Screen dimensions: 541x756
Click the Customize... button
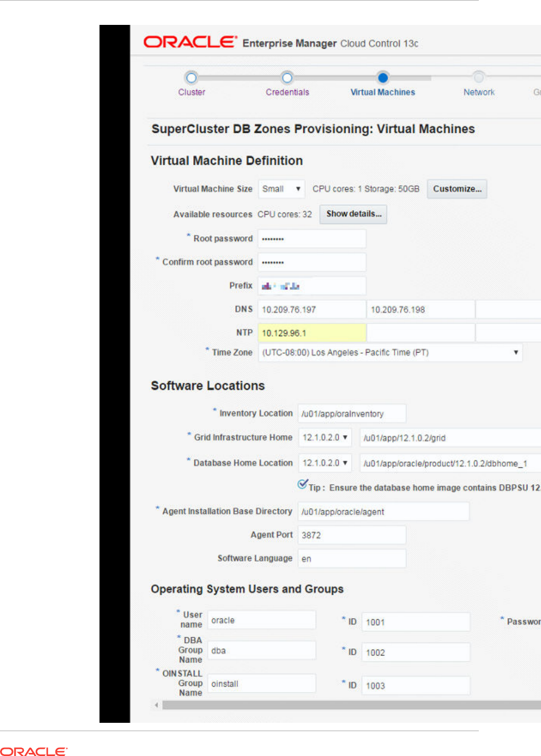pos(457,189)
